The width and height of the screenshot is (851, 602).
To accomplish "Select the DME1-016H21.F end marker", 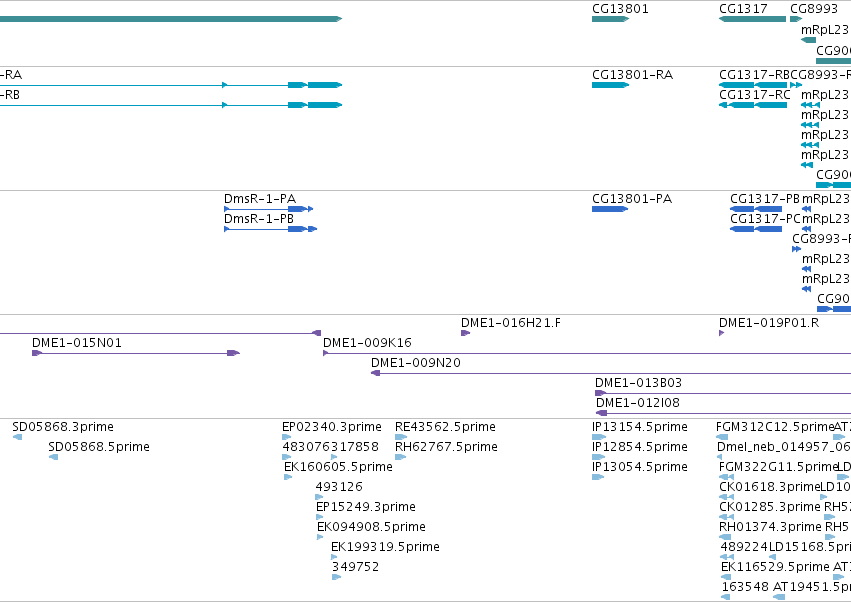I will point(465,333).
